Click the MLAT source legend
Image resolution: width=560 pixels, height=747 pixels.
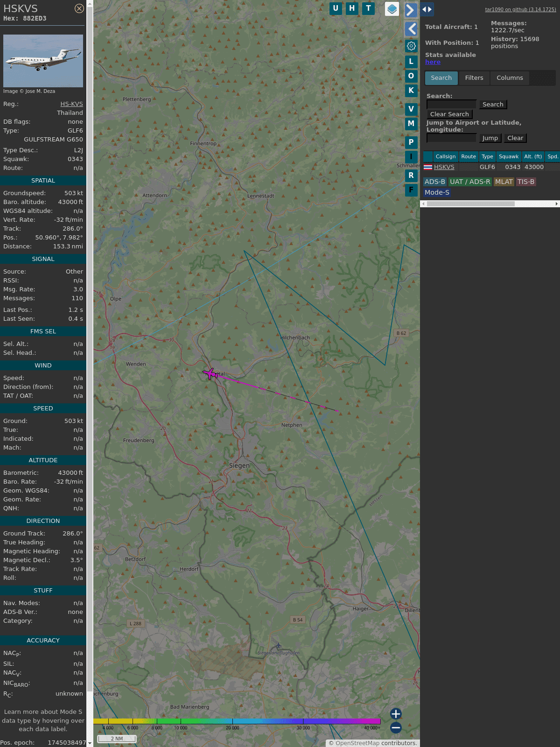(504, 182)
